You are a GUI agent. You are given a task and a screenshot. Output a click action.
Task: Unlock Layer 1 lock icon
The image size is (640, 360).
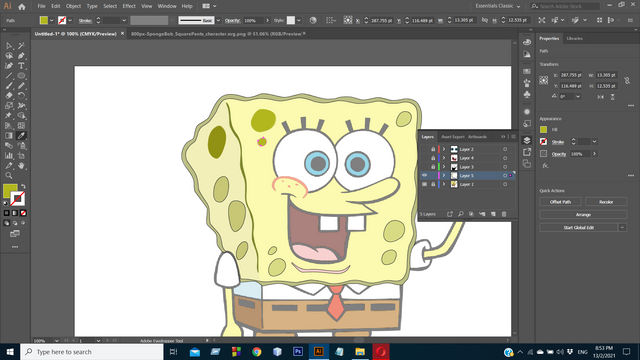click(433, 184)
